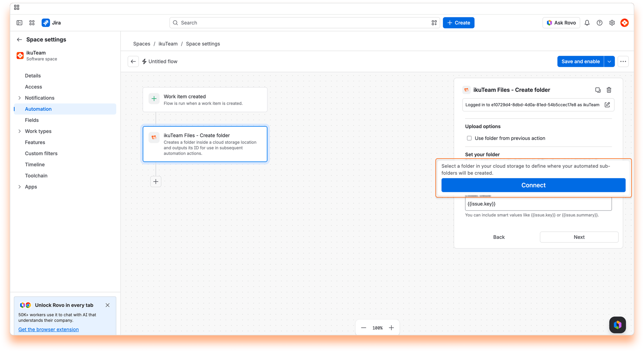Select Automation in the sidebar

point(65,109)
